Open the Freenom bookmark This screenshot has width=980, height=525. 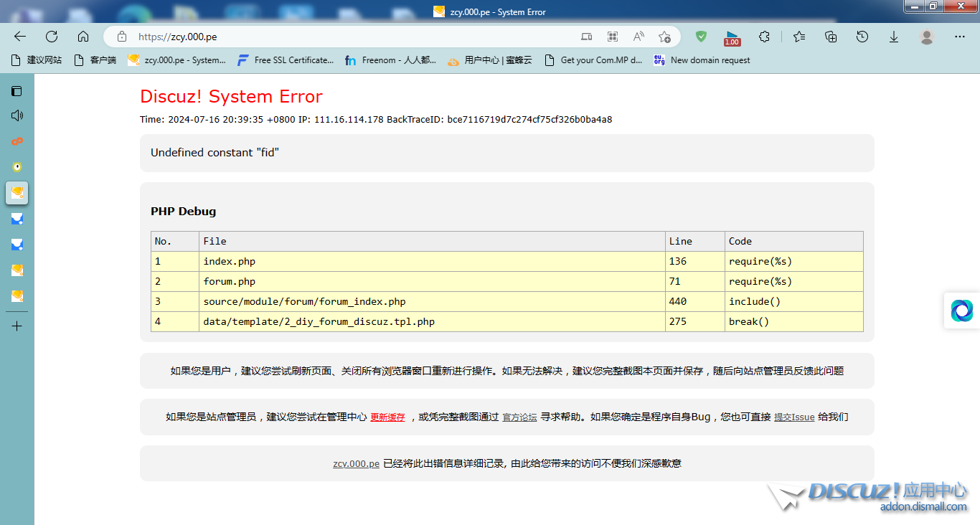390,60
